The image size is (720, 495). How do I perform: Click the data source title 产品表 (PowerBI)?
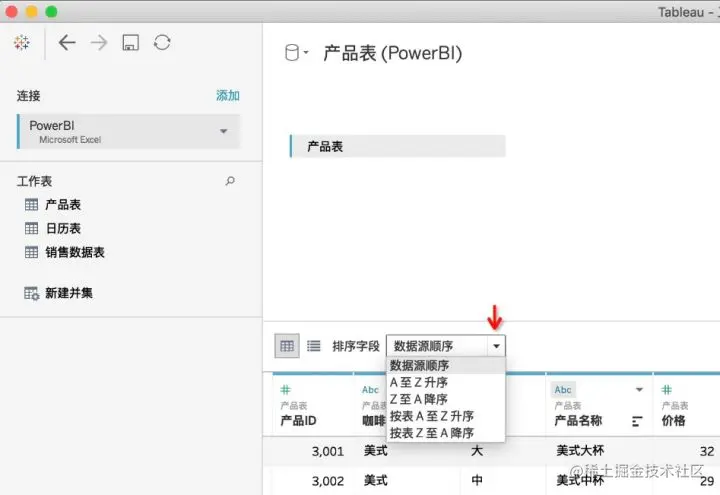coord(393,53)
